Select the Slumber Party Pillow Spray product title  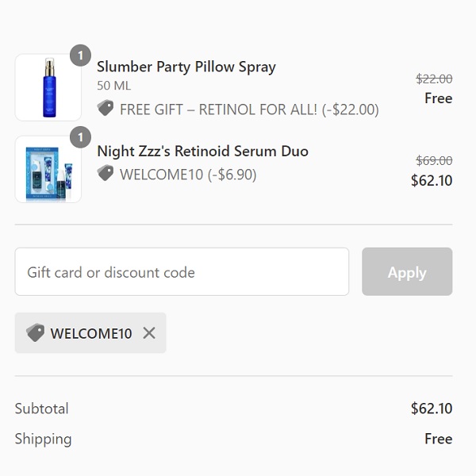click(186, 67)
